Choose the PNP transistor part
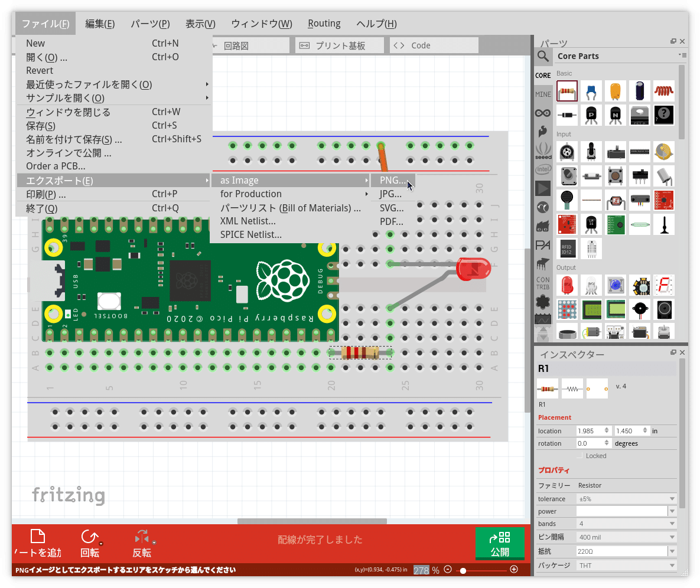 click(x=591, y=115)
